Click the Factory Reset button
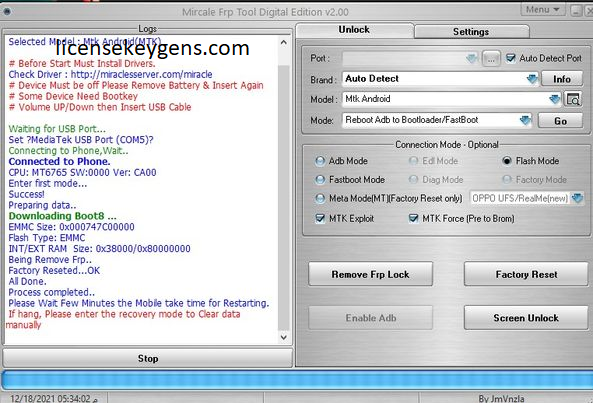This screenshot has width=593, height=403. click(526, 274)
